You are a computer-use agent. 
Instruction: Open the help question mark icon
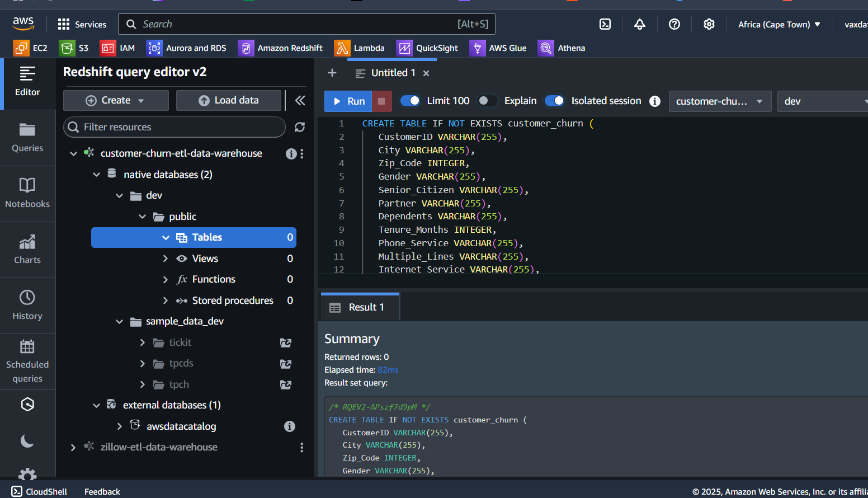coord(674,24)
